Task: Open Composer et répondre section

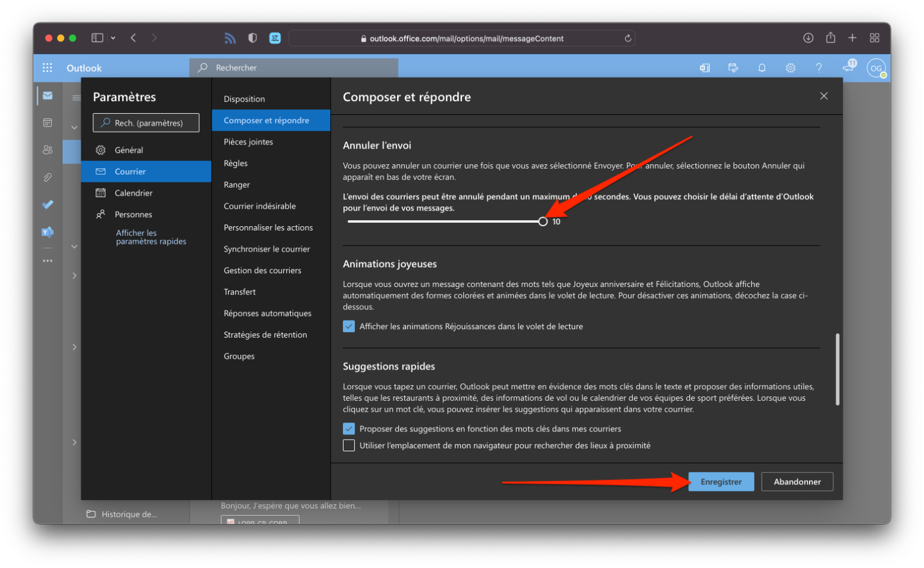Action: pos(271,120)
